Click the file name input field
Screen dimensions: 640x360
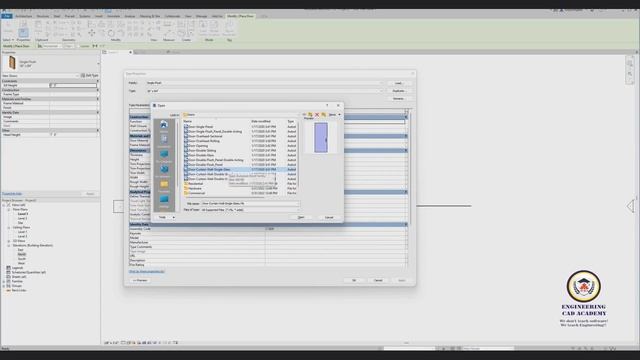[x=250, y=203]
